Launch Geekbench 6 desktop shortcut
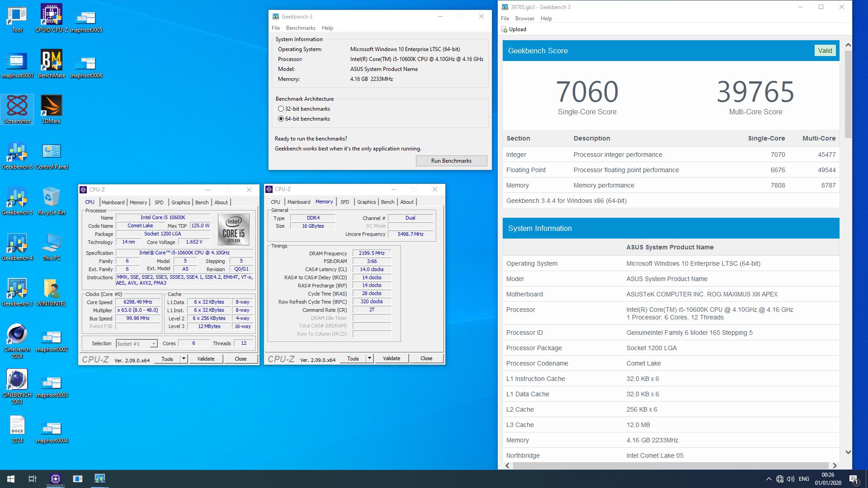The image size is (868, 488). (17, 155)
